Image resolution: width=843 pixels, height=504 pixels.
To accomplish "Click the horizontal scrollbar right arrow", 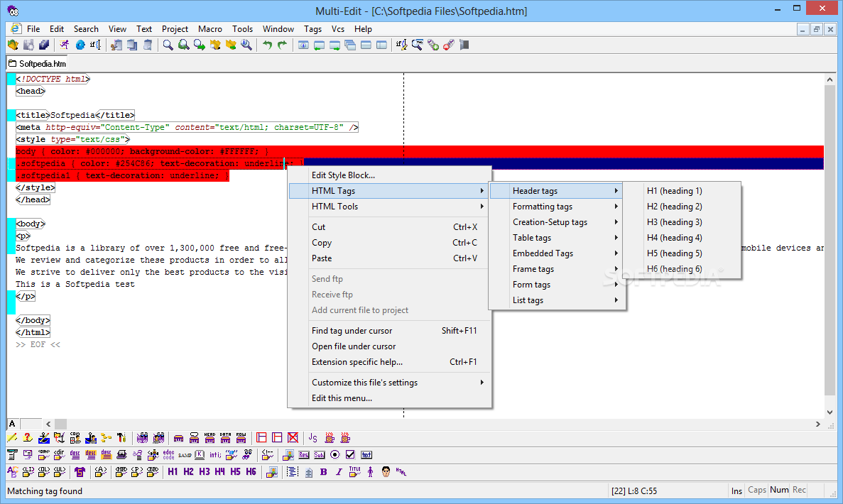I will 817,424.
